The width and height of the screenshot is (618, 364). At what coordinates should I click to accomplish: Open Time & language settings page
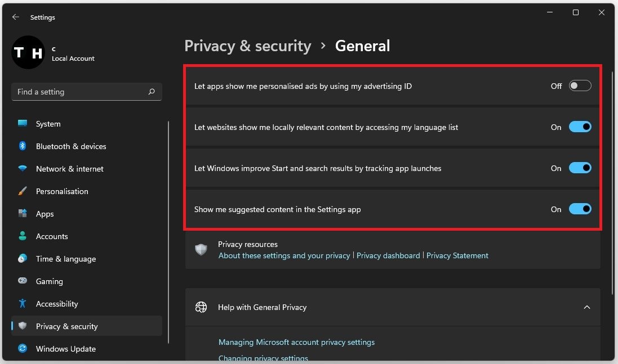(x=65, y=259)
